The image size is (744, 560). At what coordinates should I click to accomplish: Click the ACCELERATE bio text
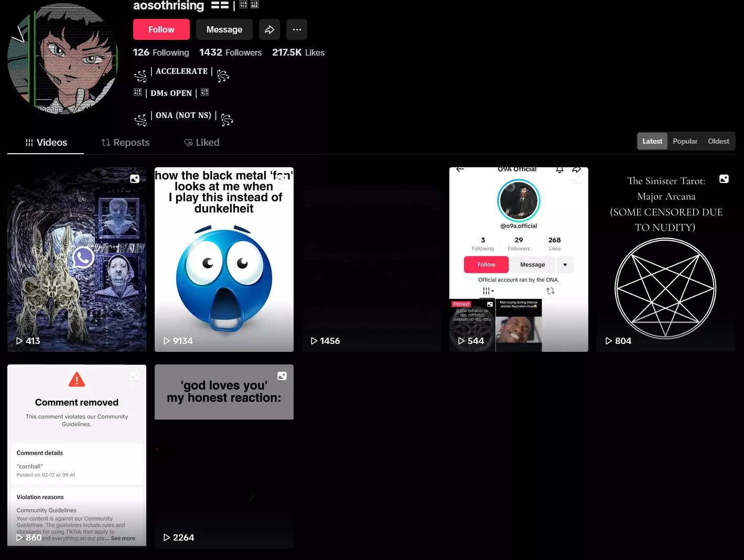pyautogui.click(x=181, y=71)
